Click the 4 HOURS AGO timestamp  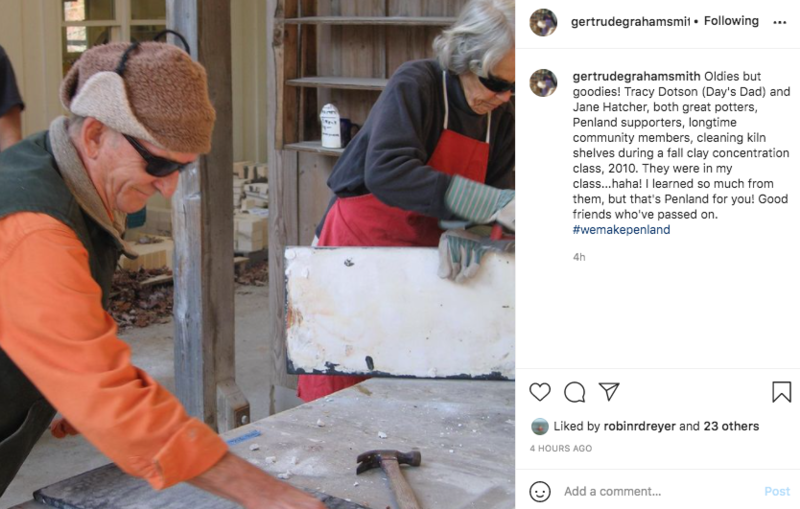point(561,448)
